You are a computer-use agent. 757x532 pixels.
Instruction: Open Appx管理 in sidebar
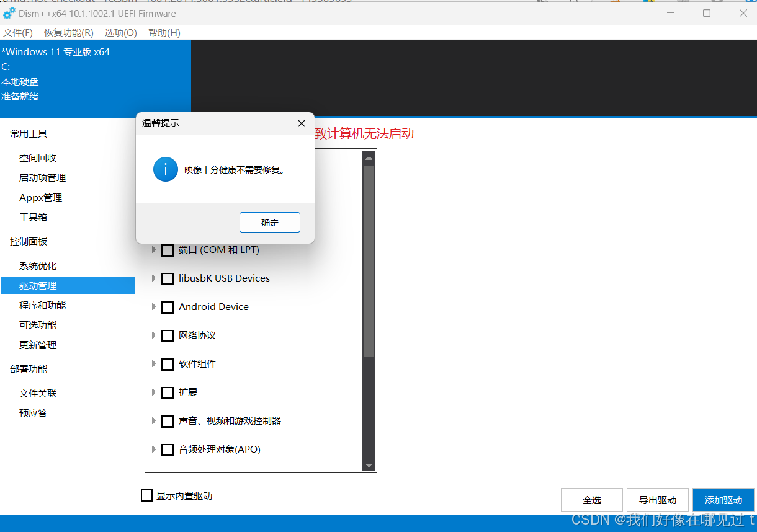[41, 198]
